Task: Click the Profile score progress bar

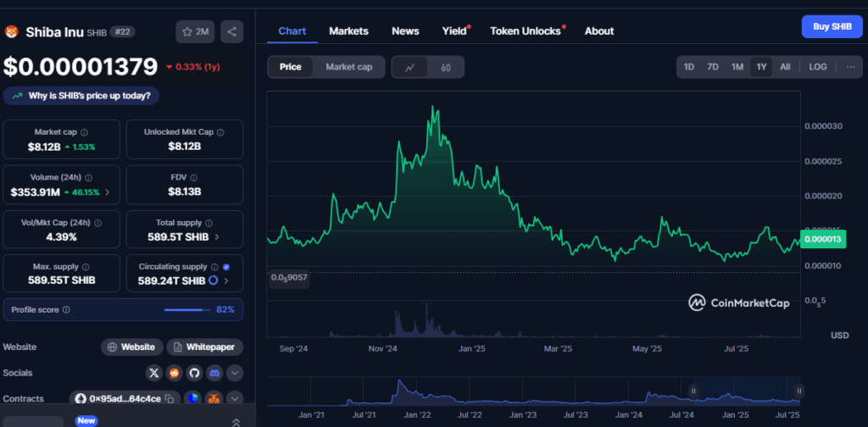Action: [187, 310]
